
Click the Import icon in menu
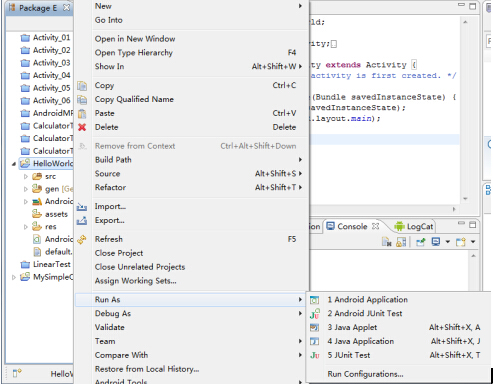82,207
